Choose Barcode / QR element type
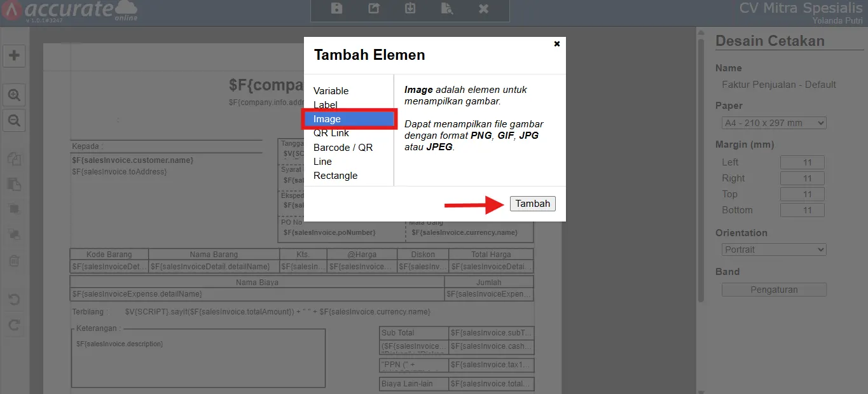 click(x=343, y=148)
